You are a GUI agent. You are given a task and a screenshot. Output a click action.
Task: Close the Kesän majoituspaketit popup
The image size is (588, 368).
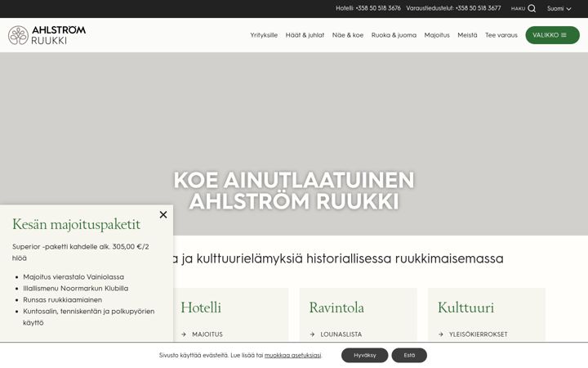163,214
